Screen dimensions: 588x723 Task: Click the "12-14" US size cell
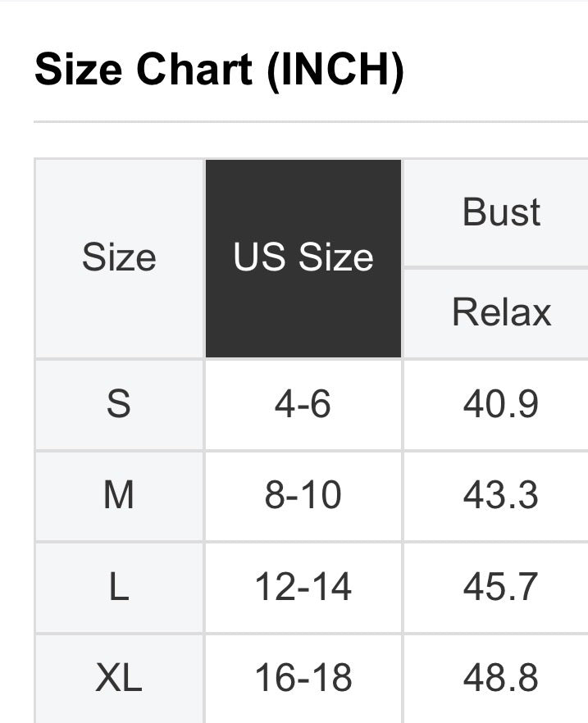point(303,588)
